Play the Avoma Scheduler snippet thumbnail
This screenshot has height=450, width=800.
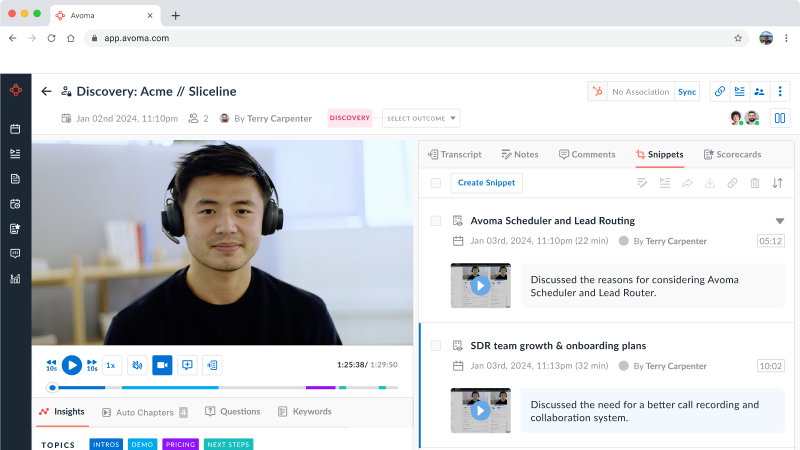pyautogui.click(x=481, y=286)
